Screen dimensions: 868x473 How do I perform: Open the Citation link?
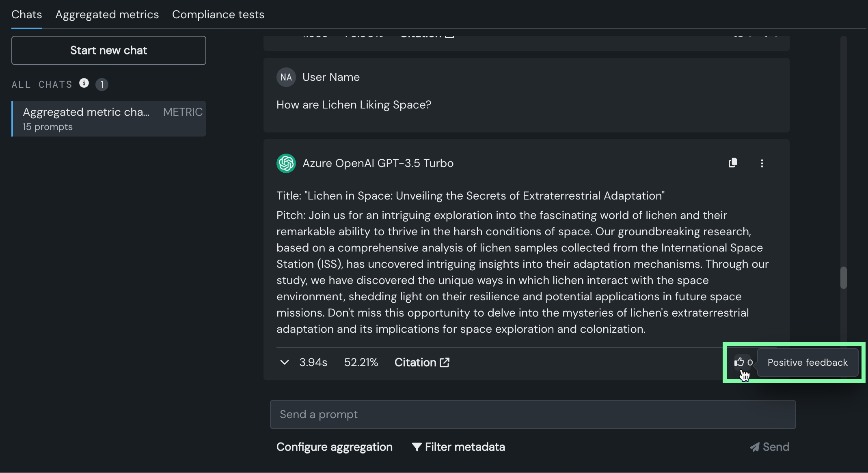click(x=415, y=362)
